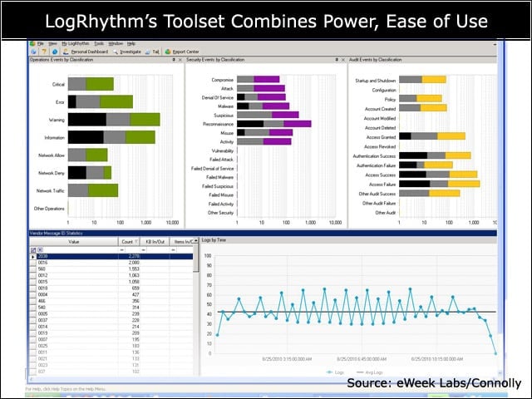Open Items In/Out filter operator dropdown
The image size is (532, 399).
coord(174,250)
